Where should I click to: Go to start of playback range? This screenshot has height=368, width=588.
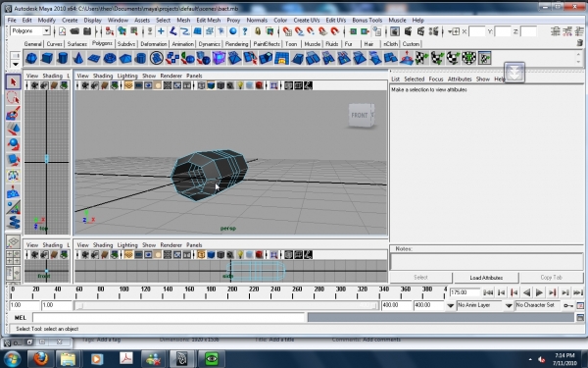488,292
